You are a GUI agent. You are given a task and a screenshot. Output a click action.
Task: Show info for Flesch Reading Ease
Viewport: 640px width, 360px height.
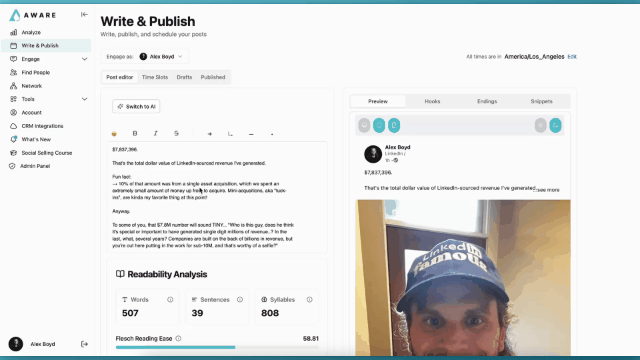(x=178, y=338)
